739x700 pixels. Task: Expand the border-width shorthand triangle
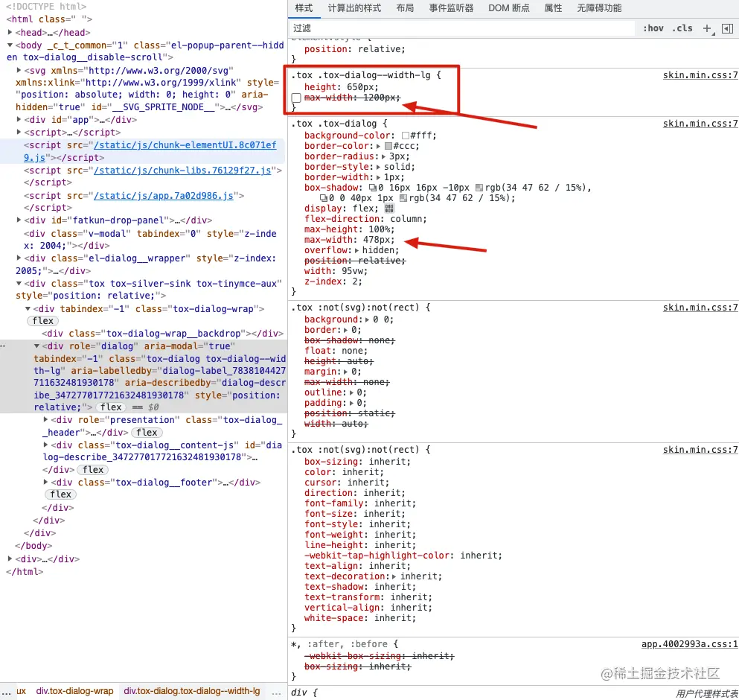378,177
